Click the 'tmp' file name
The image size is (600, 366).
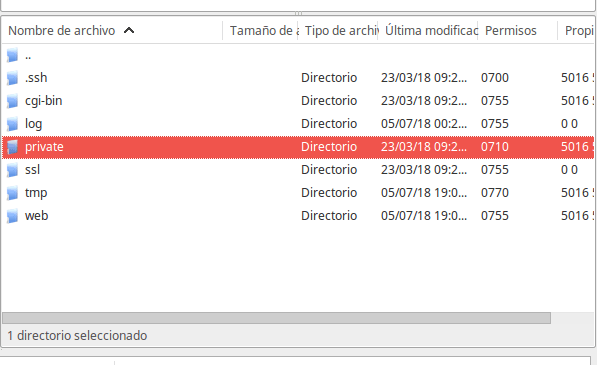(x=36, y=193)
